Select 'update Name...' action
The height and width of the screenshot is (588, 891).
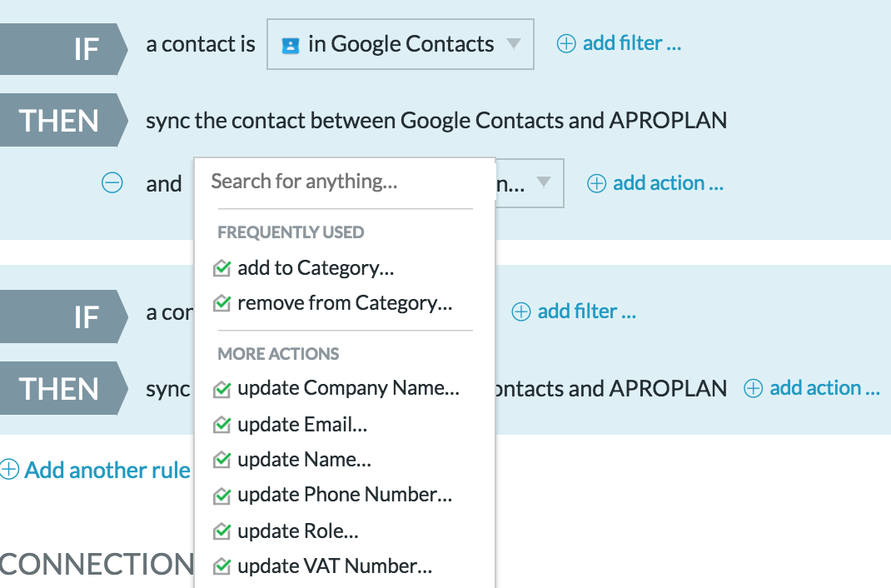pos(304,460)
